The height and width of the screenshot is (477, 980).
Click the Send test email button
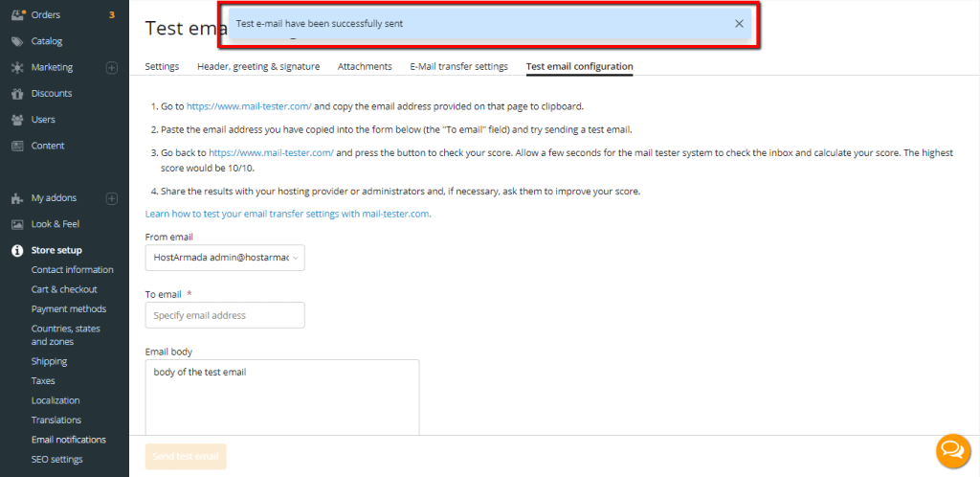point(186,457)
